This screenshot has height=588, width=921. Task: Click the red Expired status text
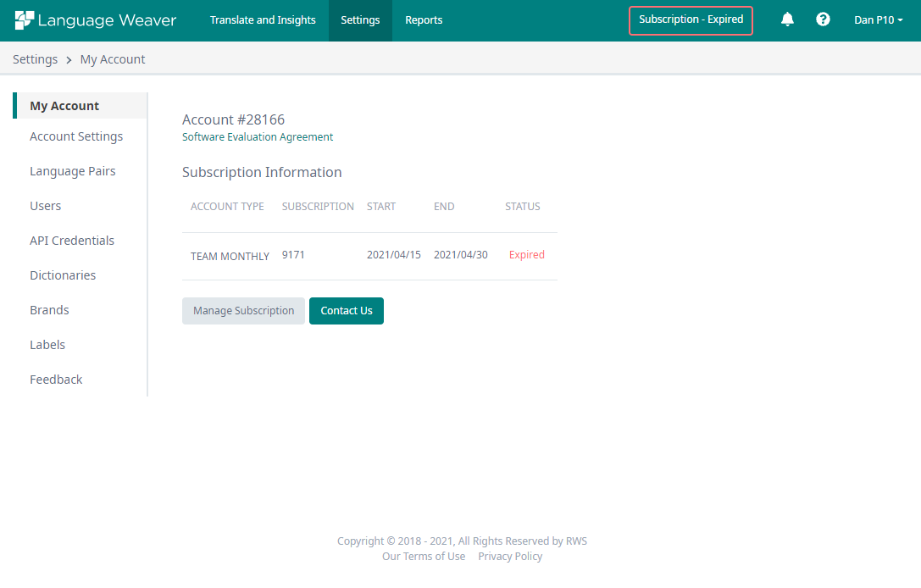(526, 254)
